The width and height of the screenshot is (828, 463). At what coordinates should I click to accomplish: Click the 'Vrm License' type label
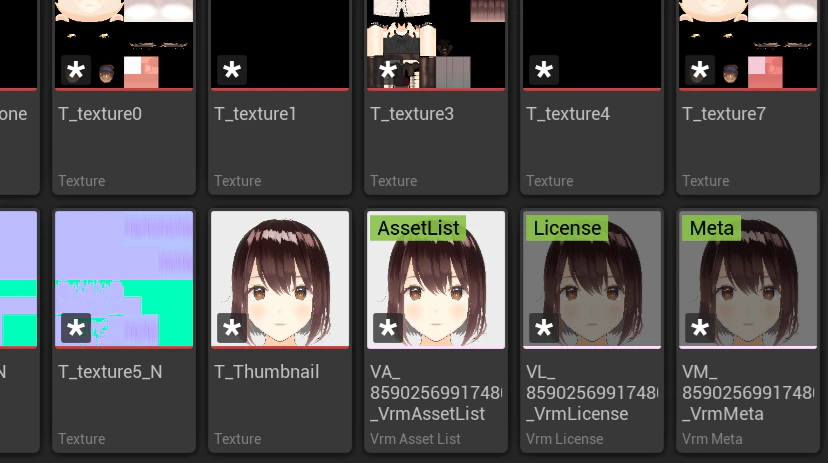coord(564,439)
